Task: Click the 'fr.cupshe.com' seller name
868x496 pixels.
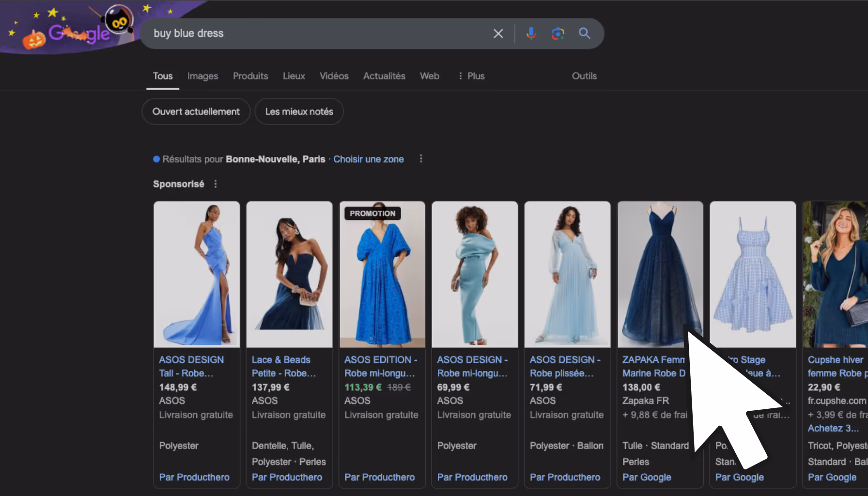Action: pyautogui.click(x=837, y=401)
